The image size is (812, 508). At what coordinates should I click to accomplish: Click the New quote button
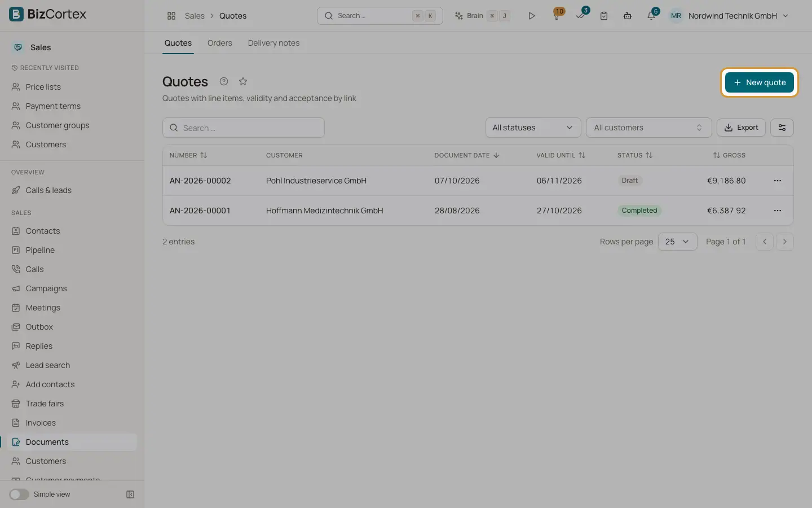pos(759,82)
